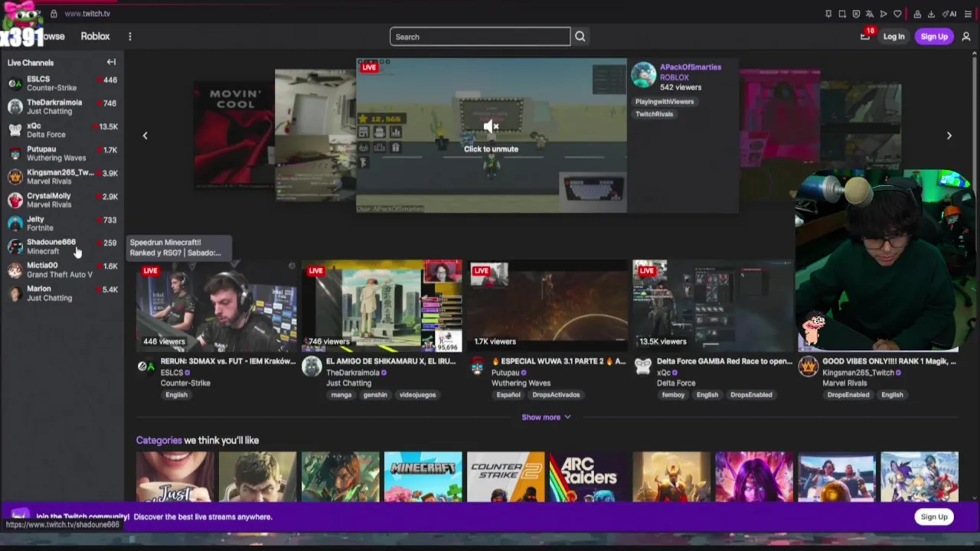The height and width of the screenshot is (551, 980).
Task: Open xQc in Live Channels list
Action: (x=63, y=130)
